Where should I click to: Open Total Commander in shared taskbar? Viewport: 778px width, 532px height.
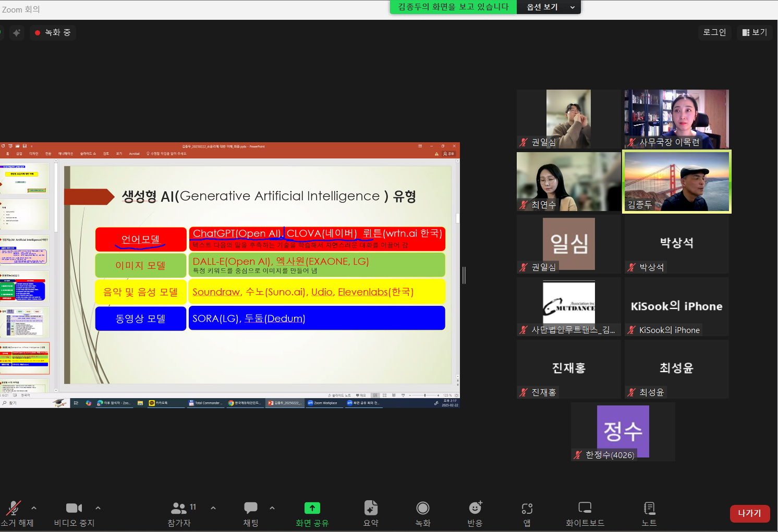tap(205, 403)
